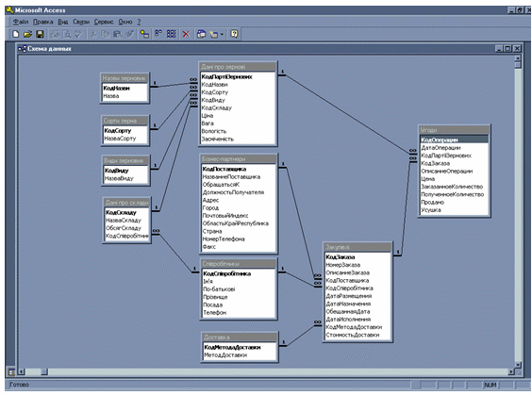Open the Файл menu
532x395 pixels.
21,22
